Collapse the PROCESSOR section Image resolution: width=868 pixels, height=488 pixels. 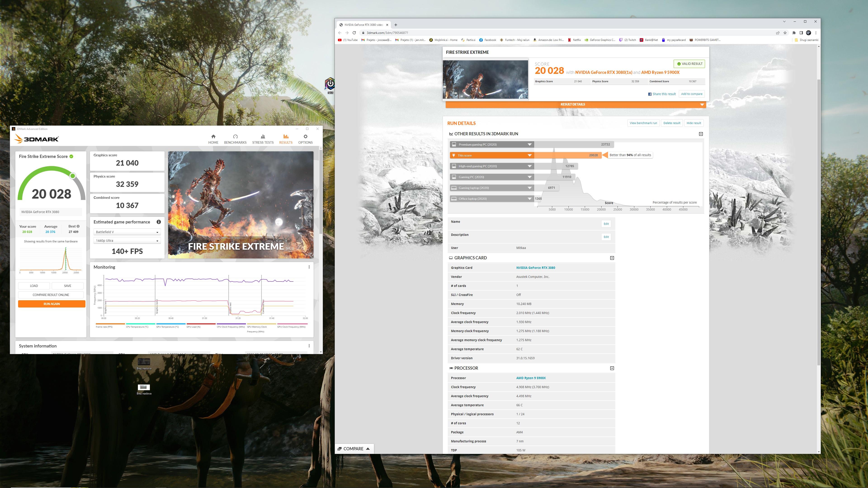point(612,368)
